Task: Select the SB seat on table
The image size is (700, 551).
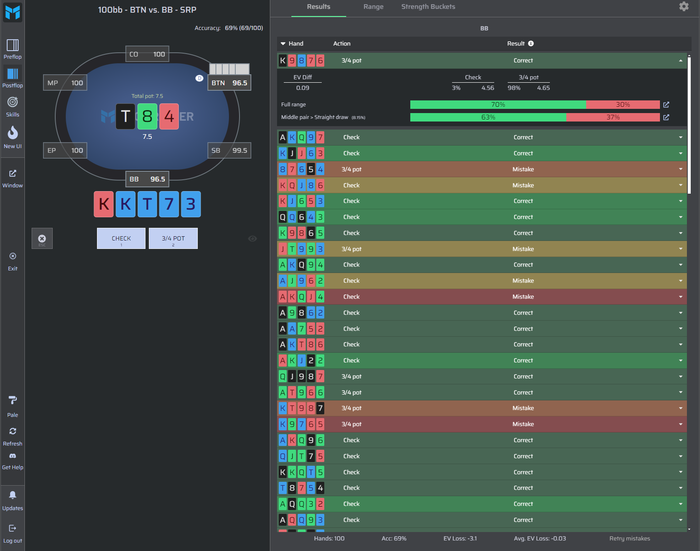Action: (x=229, y=150)
